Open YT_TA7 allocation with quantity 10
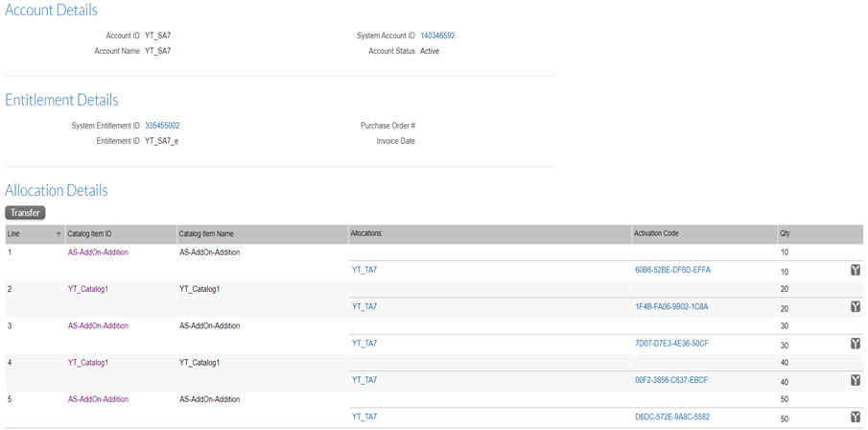The width and height of the screenshot is (868, 430). pos(364,271)
